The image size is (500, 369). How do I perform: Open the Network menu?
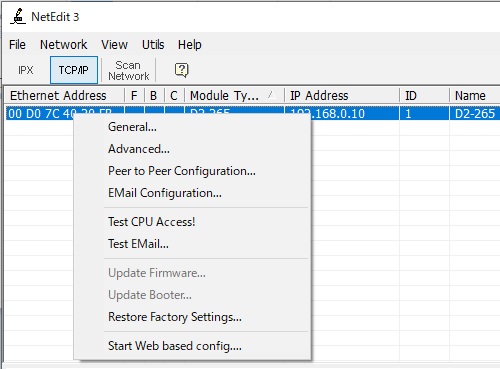[63, 45]
